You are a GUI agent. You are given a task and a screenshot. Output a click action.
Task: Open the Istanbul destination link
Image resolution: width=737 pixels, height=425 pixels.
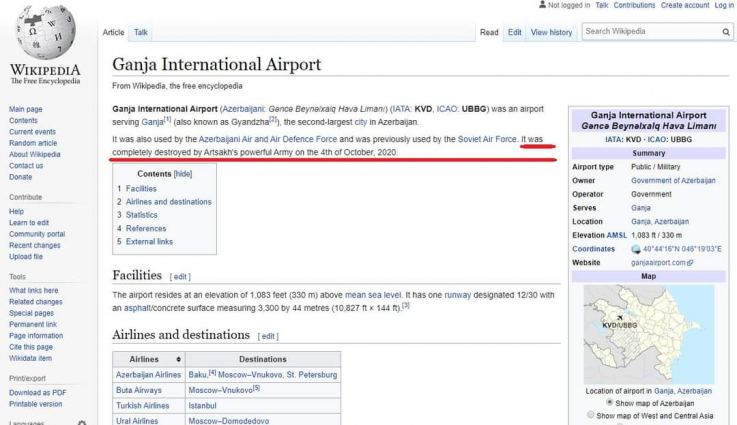[x=202, y=406]
